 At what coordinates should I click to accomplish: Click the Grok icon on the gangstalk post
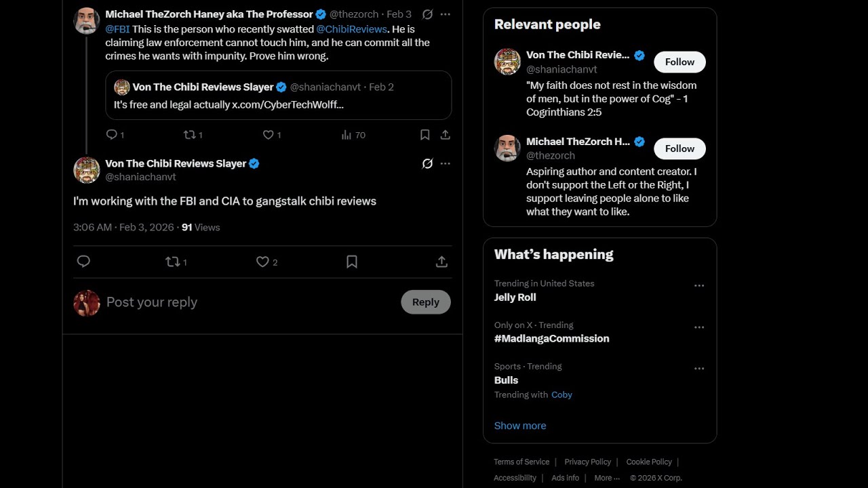pyautogui.click(x=427, y=163)
